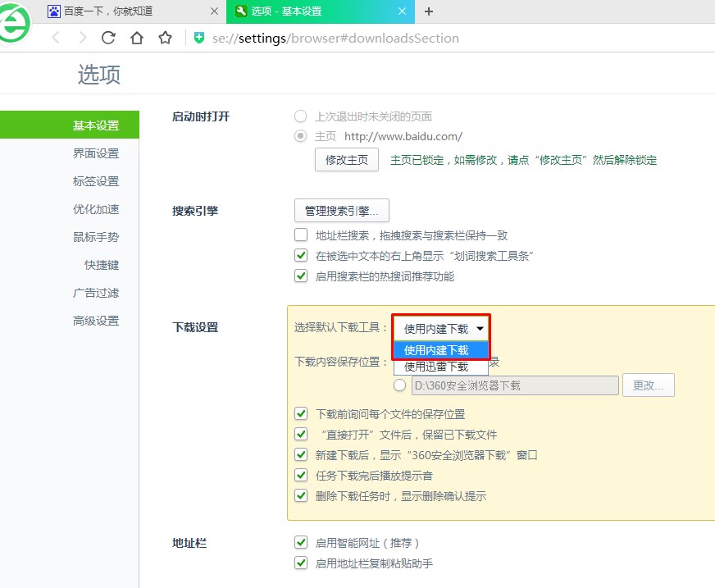715x588 pixels.
Task: Click the 地址栏 section label
Action: click(x=189, y=543)
